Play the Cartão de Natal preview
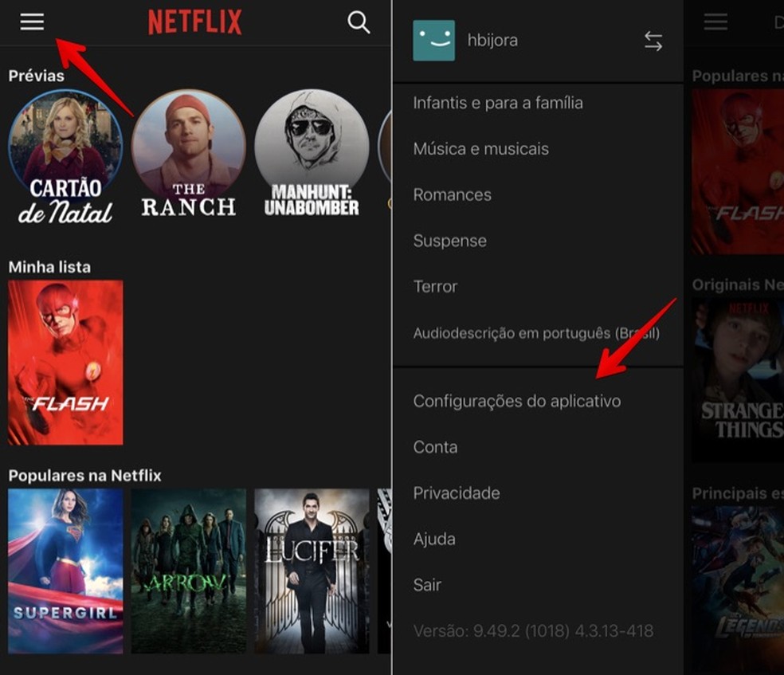Viewport: 784px width, 675px height. [65, 157]
